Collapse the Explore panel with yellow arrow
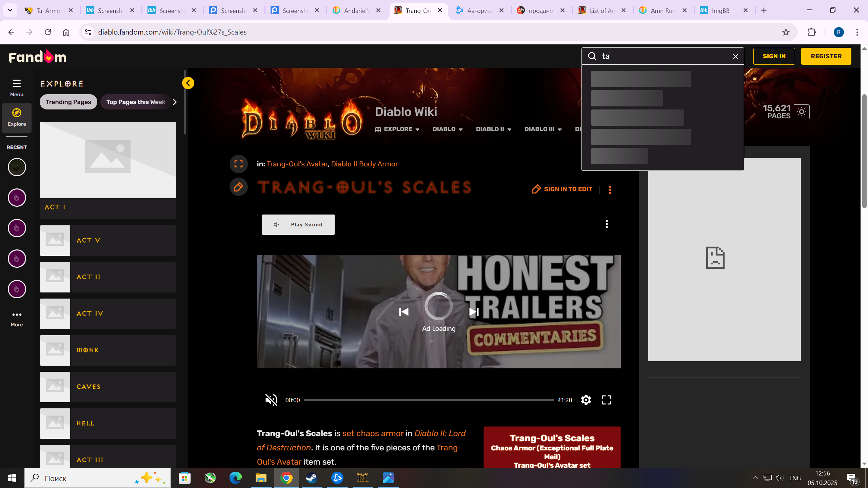 188,83
